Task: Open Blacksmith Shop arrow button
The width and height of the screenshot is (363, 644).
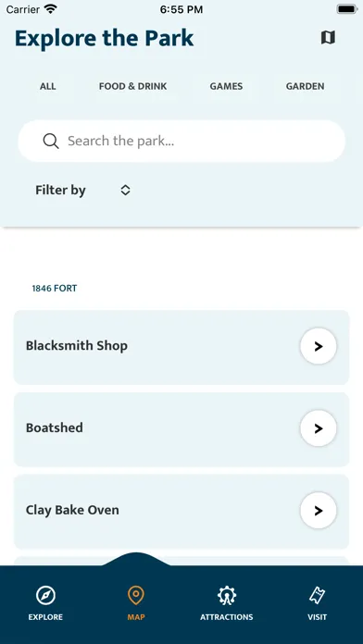Action: (319, 346)
